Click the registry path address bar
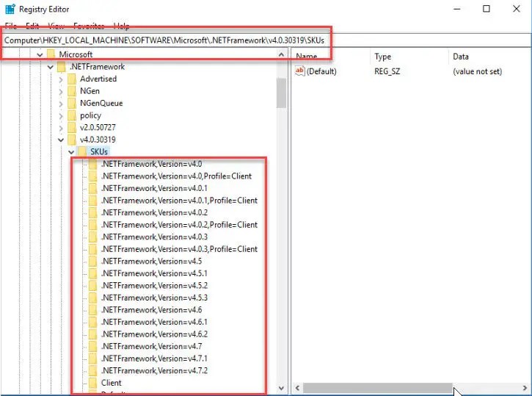Viewport: 532px width, 396px height. point(266,40)
